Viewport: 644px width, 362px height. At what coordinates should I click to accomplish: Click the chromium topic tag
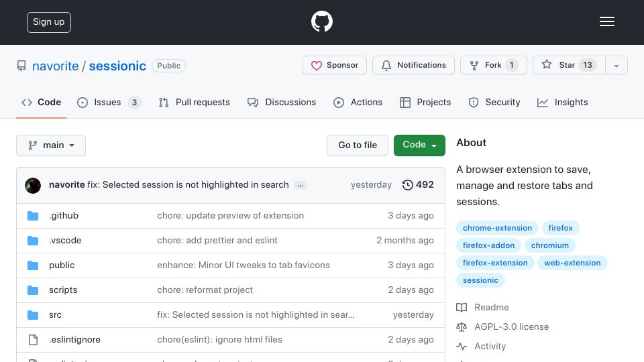click(549, 245)
